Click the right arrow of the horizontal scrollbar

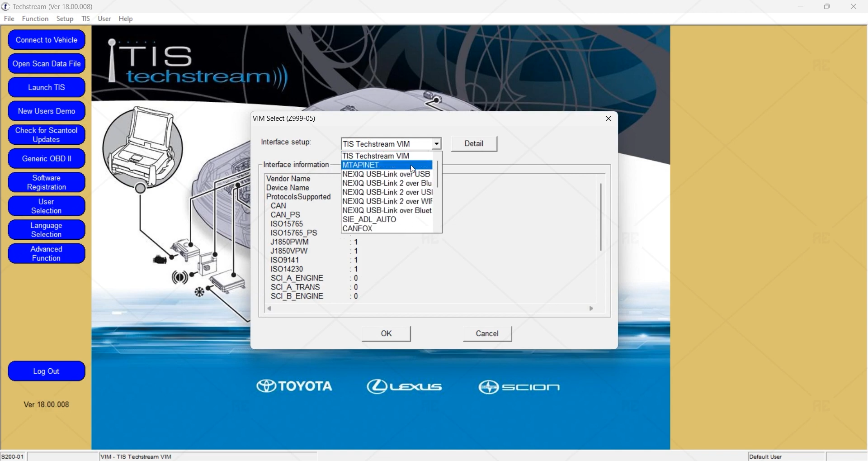tap(591, 308)
